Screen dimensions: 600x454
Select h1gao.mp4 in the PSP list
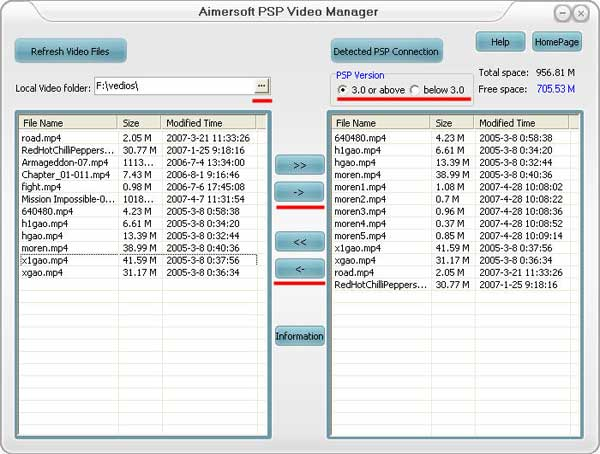[452, 150]
